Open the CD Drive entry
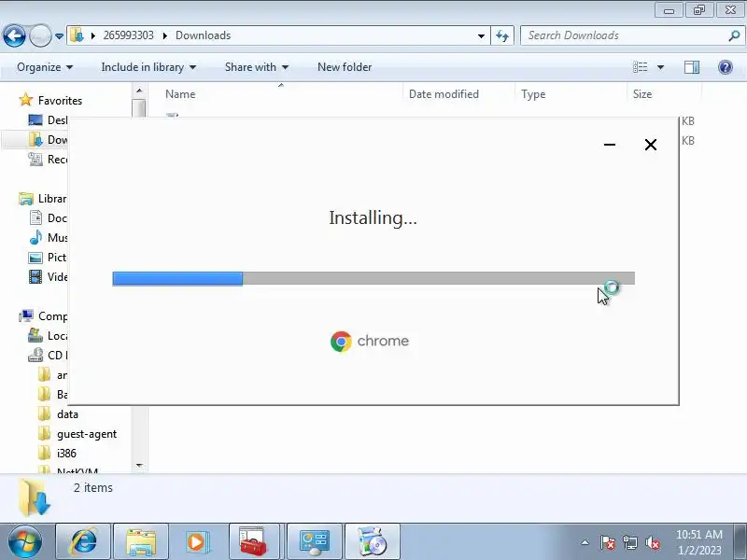This screenshot has width=747, height=560. tap(48, 356)
